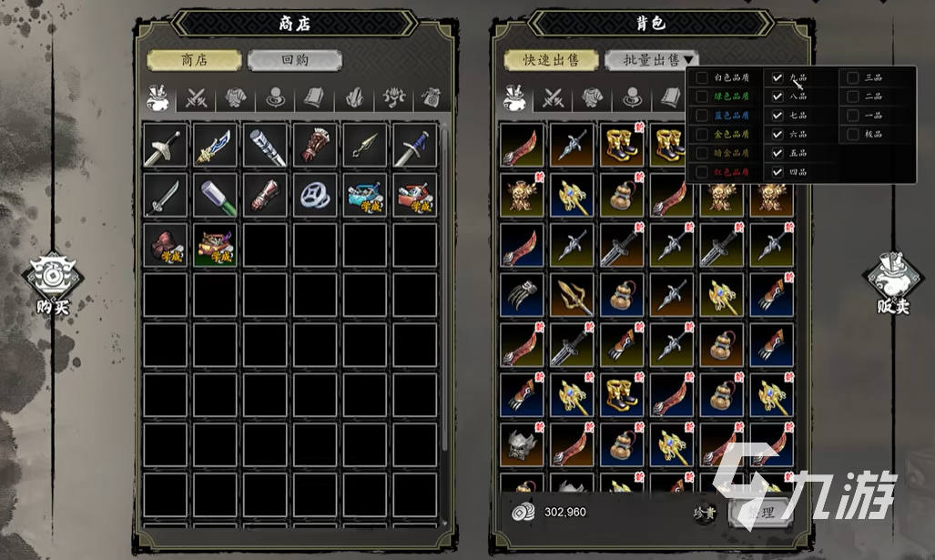Switch to the 商店 shop tab

point(195,60)
